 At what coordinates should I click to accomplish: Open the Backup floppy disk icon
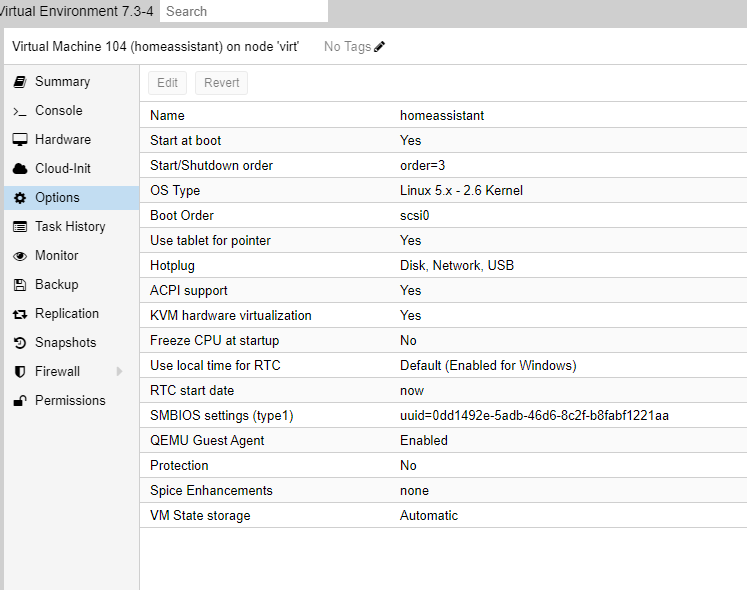click(20, 285)
